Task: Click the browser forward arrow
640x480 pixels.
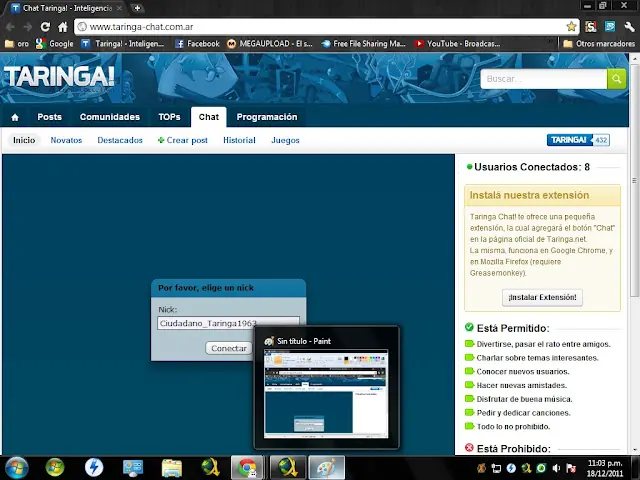Action: [28, 27]
